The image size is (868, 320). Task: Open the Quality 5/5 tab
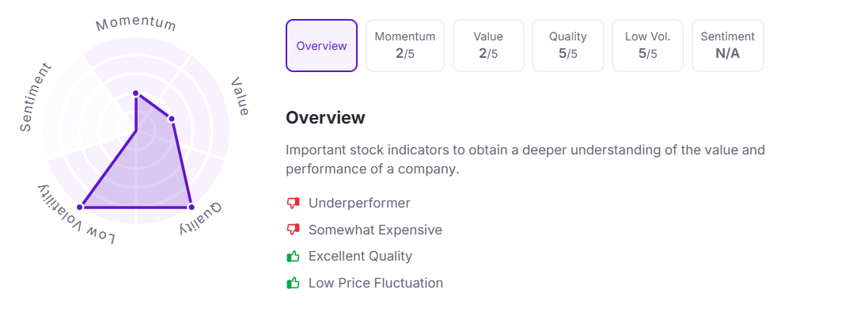coord(568,45)
